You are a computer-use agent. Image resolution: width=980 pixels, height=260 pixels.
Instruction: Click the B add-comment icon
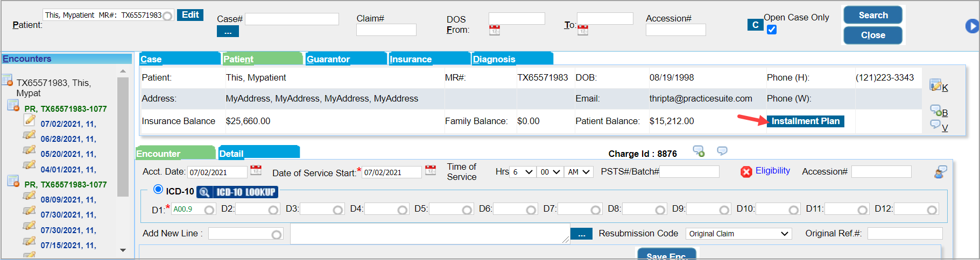tap(936, 110)
